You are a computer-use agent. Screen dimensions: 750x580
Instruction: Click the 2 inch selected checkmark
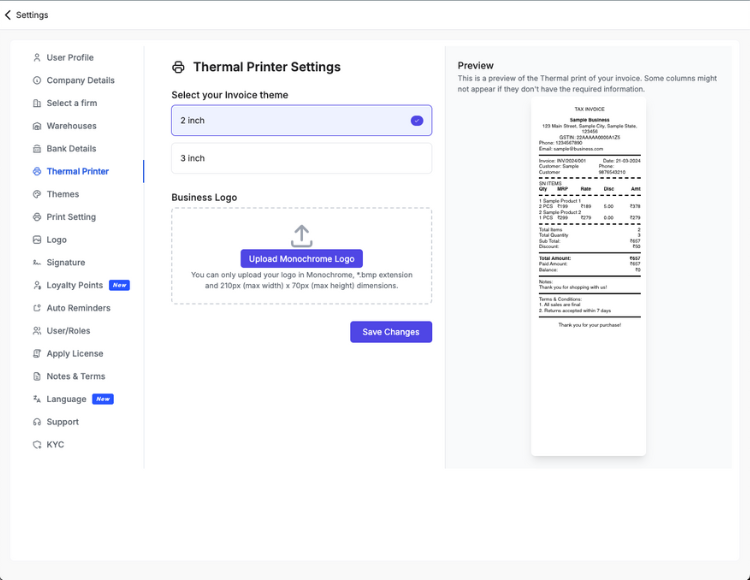click(x=417, y=120)
